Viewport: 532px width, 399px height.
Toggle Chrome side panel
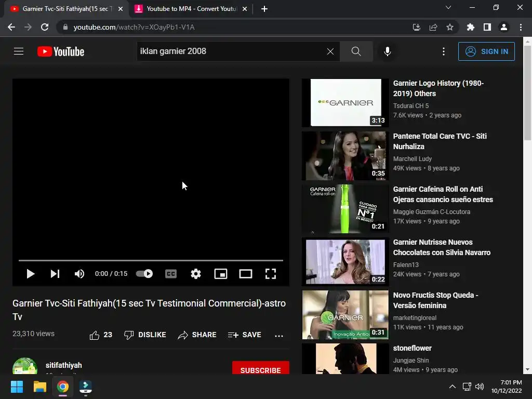pos(487,27)
